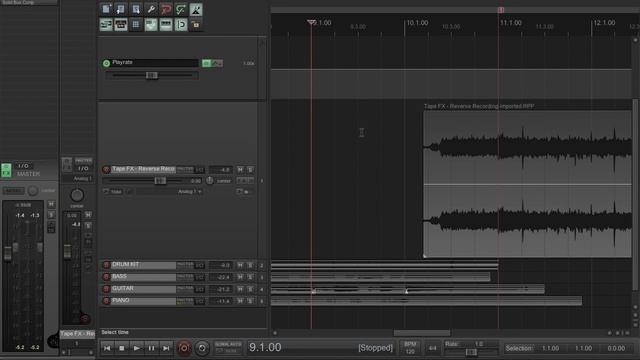Open the Tape FX track I/O routing

pyautogui.click(x=200, y=169)
